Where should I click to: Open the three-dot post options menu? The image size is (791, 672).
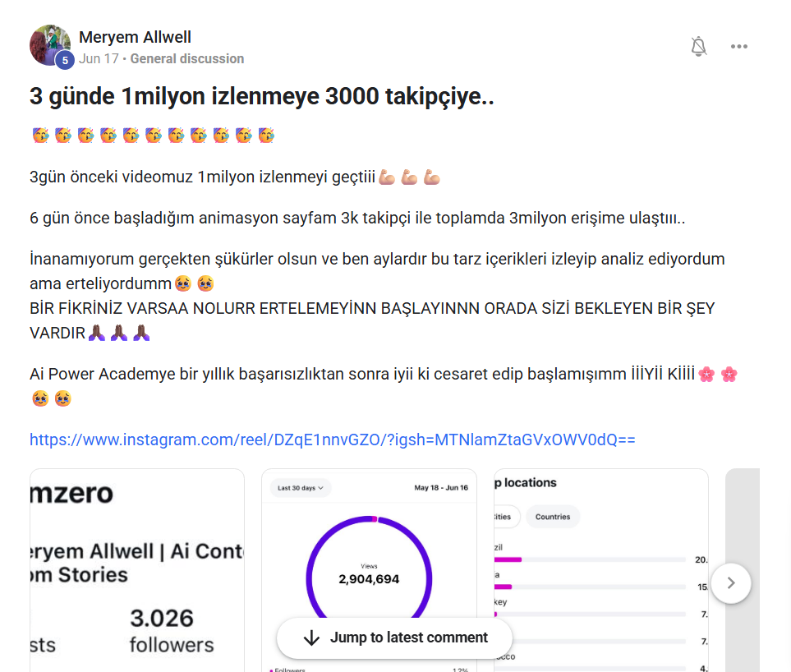tap(739, 46)
